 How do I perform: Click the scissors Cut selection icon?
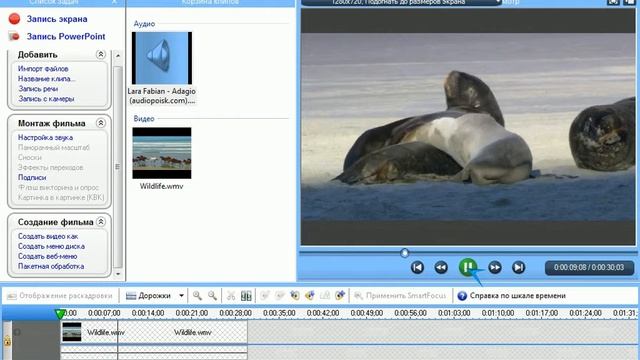point(231,296)
